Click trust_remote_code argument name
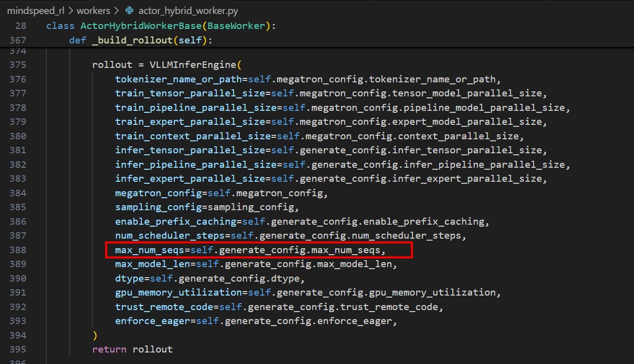Viewport: 634px width, 364px height. [164, 307]
